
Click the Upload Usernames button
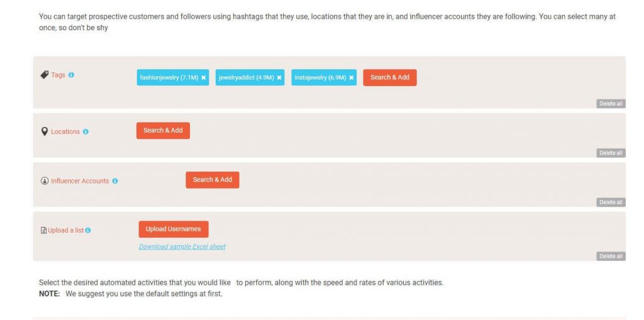click(174, 229)
